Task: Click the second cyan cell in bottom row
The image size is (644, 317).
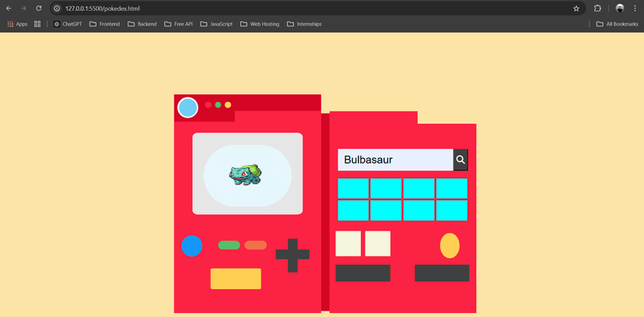Action: click(x=386, y=210)
